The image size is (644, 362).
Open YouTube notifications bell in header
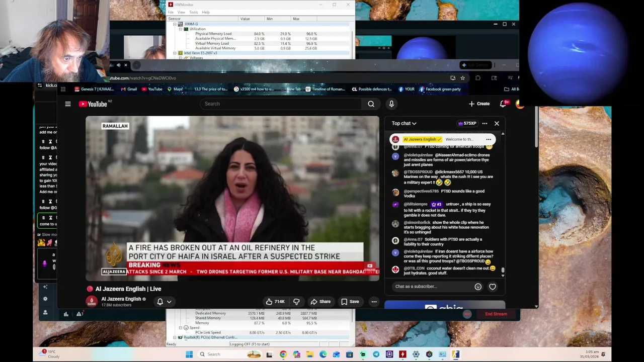503,104
